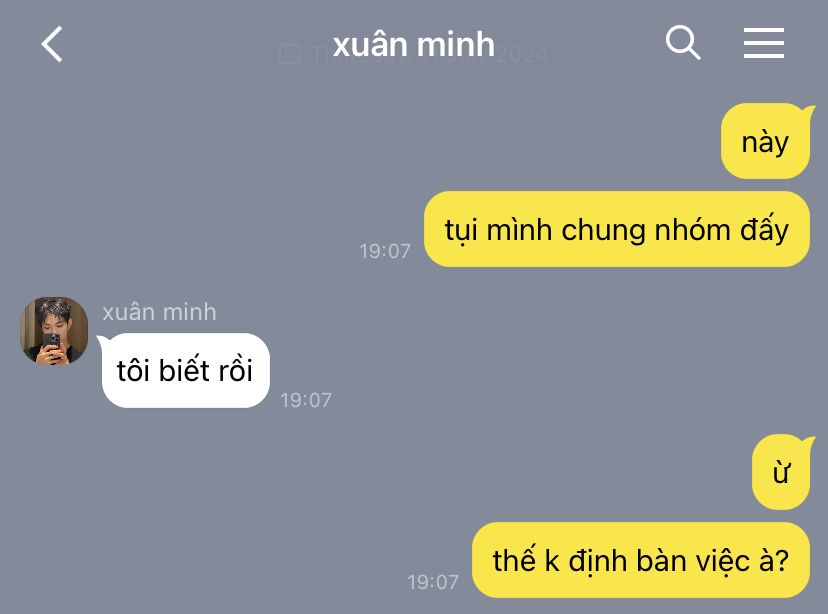Screen dimensions: 828x614
Task: Tap the tail of the "này" bubble
Action: pyautogui.click(x=808, y=110)
